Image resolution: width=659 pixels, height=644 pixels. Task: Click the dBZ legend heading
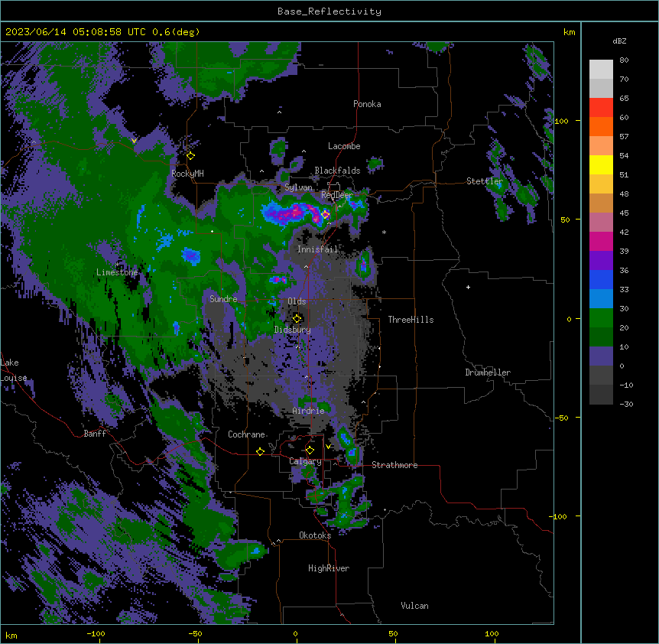(619, 41)
